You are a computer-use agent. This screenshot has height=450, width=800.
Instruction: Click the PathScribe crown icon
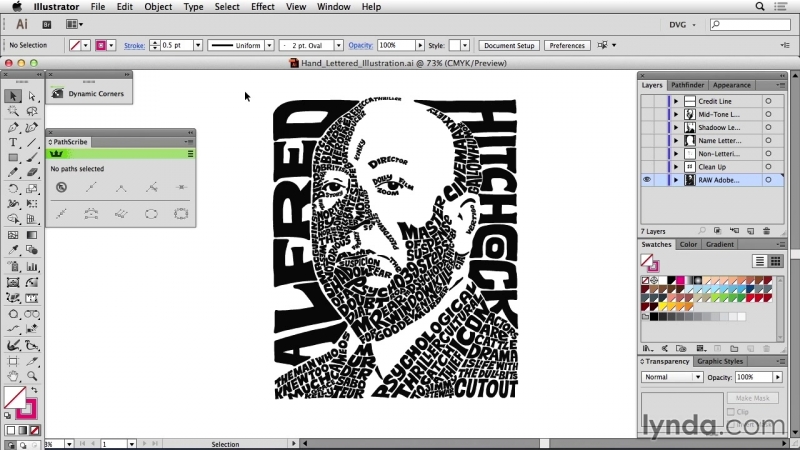(56, 154)
